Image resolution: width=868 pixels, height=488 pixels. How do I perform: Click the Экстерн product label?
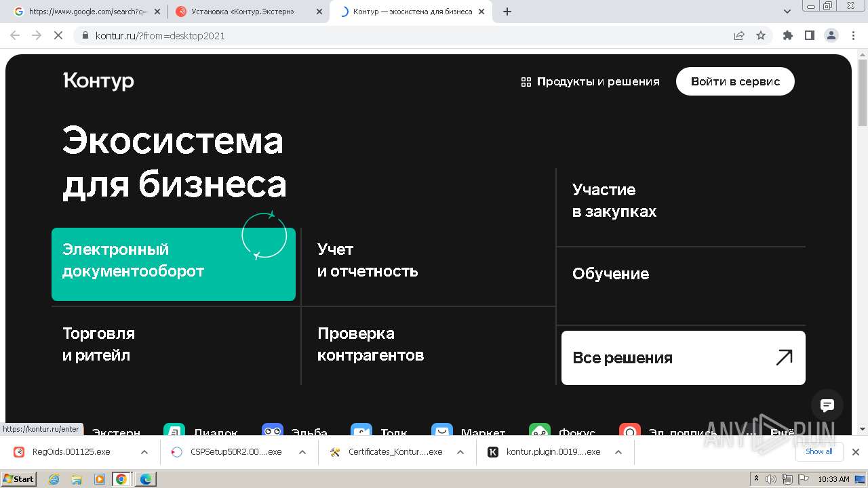116,432
